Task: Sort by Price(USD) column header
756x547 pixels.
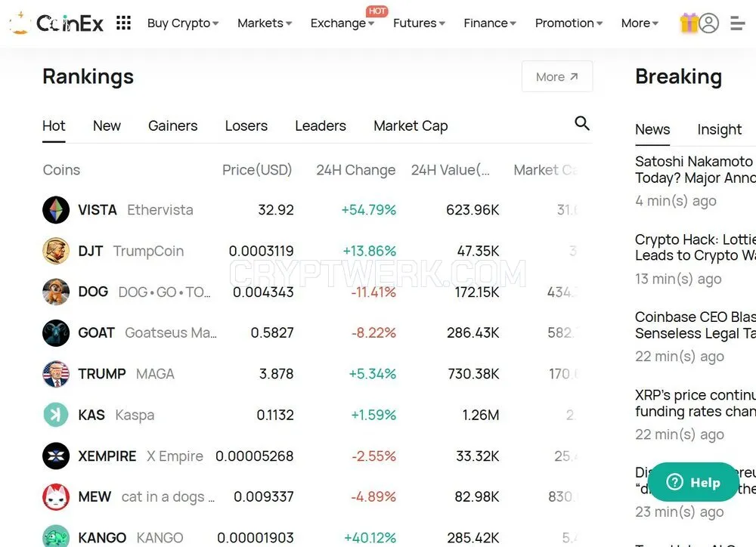Action: [x=257, y=170]
